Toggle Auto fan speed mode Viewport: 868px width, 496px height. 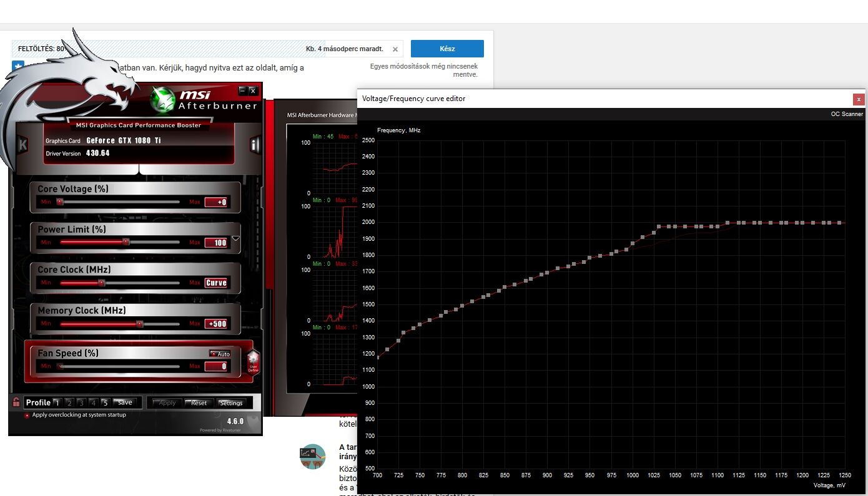[220, 354]
